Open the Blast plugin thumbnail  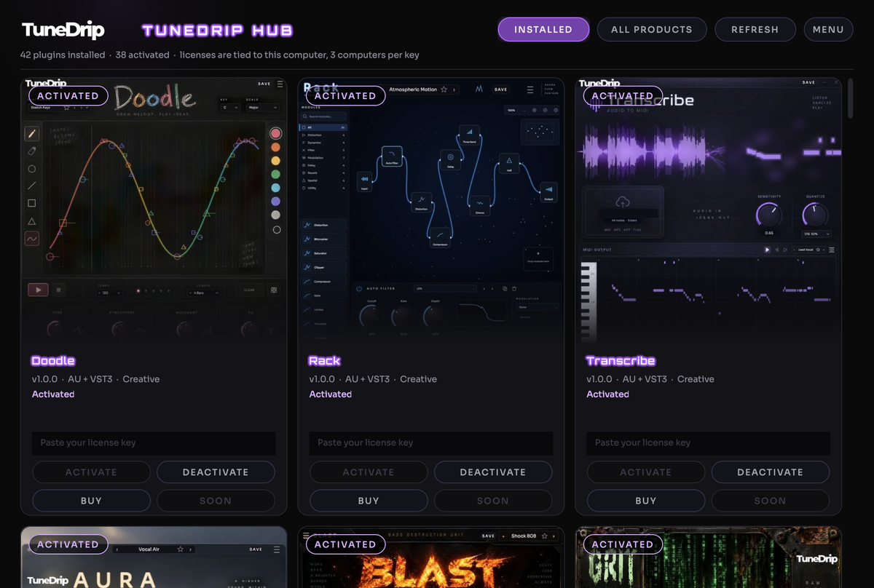(431, 557)
